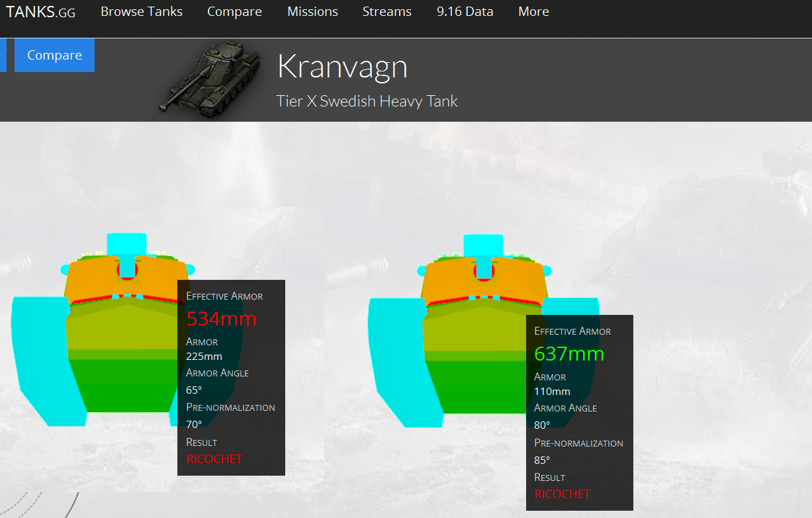Expand the 9.16 Data version menu
Screen dimensions: 812x518
pos(465,12)
